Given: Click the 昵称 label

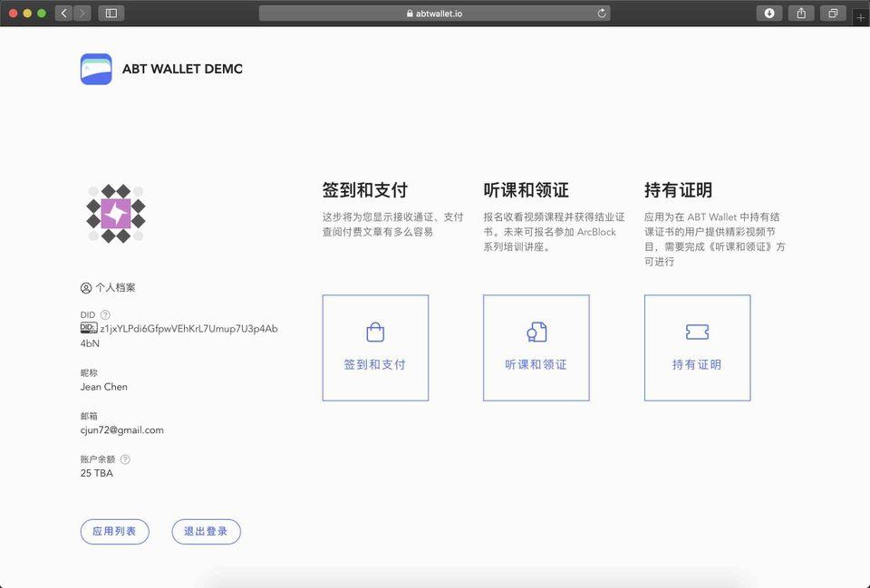Looking at the screenshot, I should point(89,372).
